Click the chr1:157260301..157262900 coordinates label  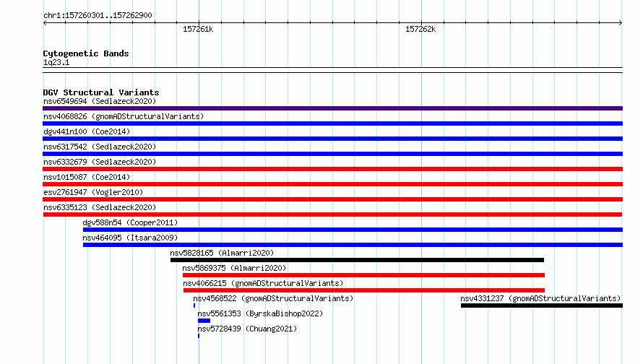pyautogui.click(x=98, y=15)
